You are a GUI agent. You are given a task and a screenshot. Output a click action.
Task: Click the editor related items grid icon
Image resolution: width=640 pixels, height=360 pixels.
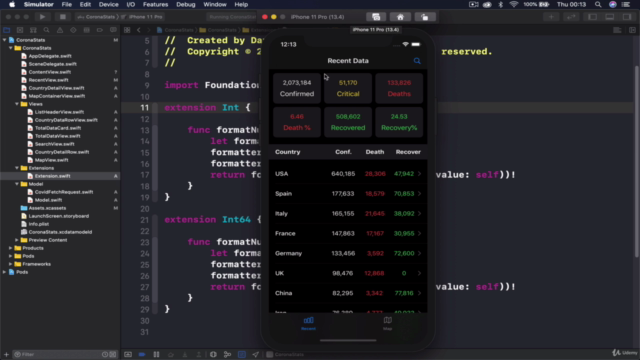click(127, 30)
